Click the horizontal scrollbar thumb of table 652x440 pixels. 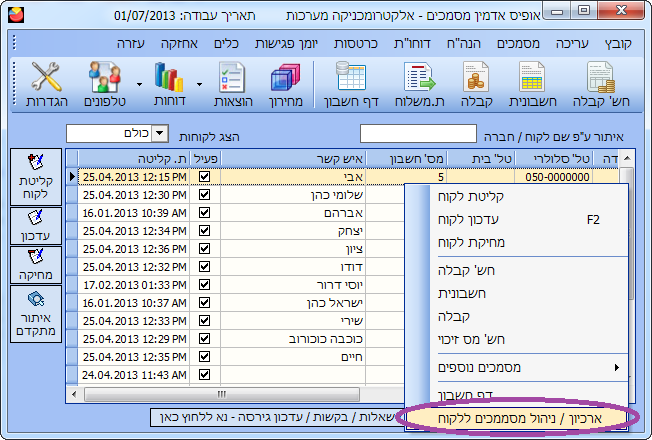pyautogui.click(x=222, y=394)
